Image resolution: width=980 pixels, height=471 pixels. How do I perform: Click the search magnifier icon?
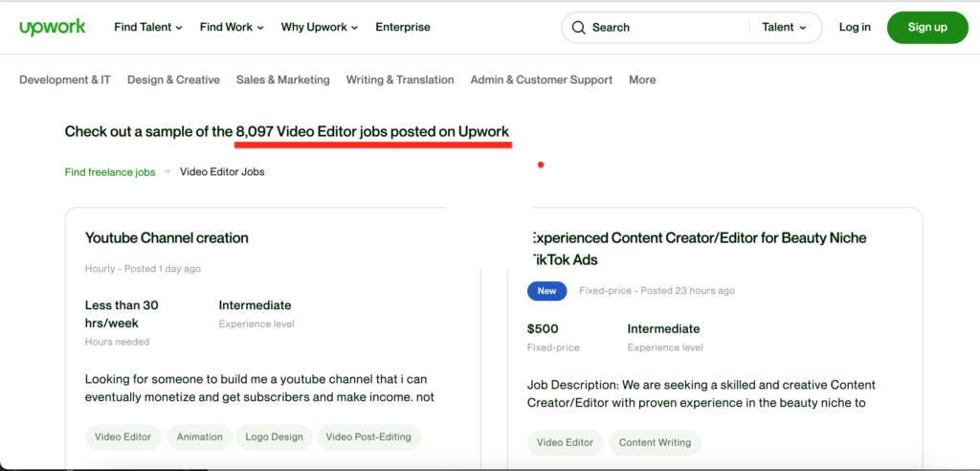tap(579, 28)
